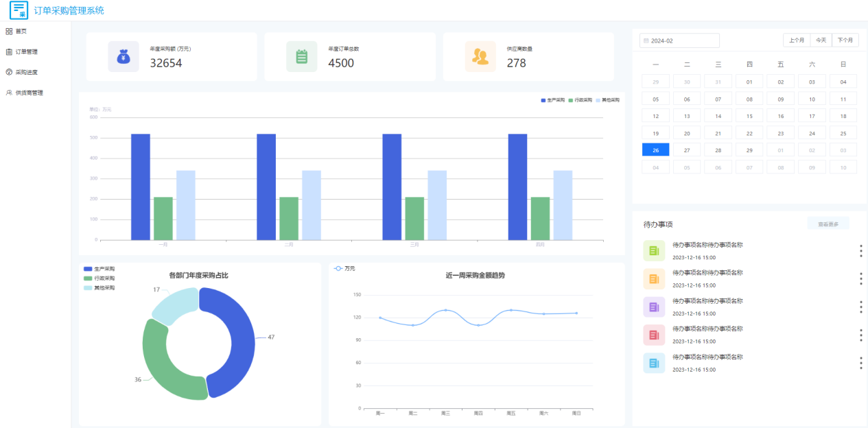Screen dimensions: 868x428
Task: Click the green clipboard orders icon
Action: (x=302, y=56)
